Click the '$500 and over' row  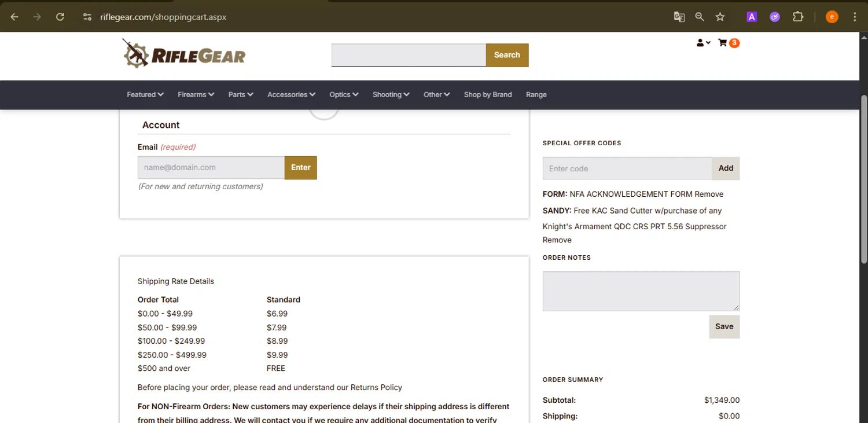[164, 369]
